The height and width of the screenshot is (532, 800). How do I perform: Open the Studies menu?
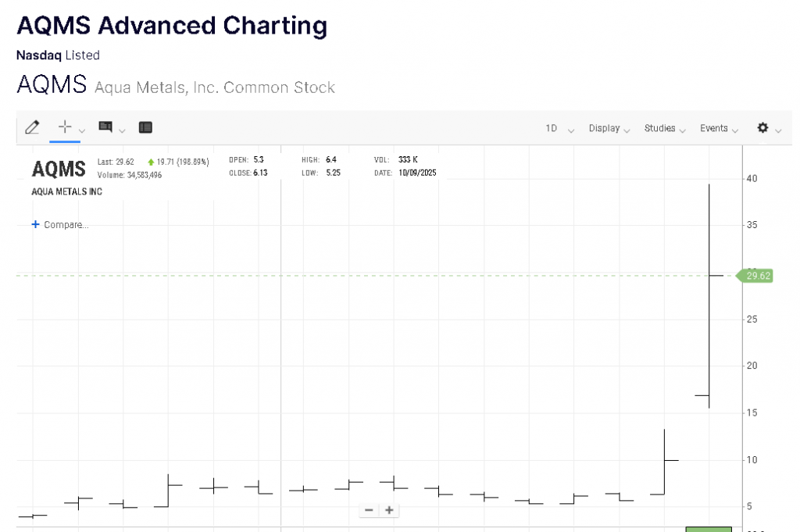pyautogui.click(x=664, y=128)
